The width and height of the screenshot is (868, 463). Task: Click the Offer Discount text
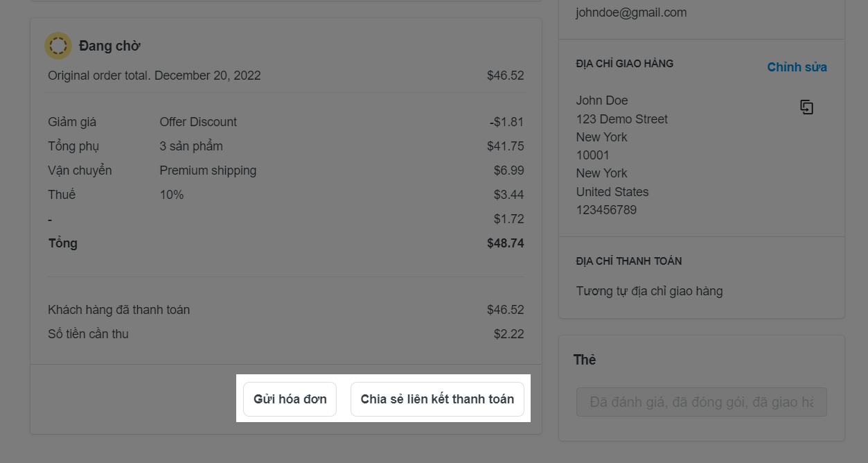[198, 122]
